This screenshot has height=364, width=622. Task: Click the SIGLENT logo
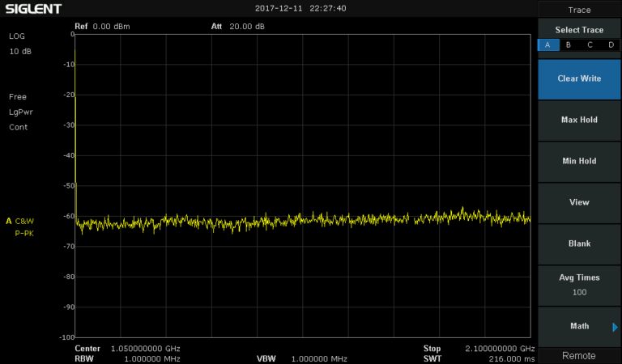[x=32, y=9]
